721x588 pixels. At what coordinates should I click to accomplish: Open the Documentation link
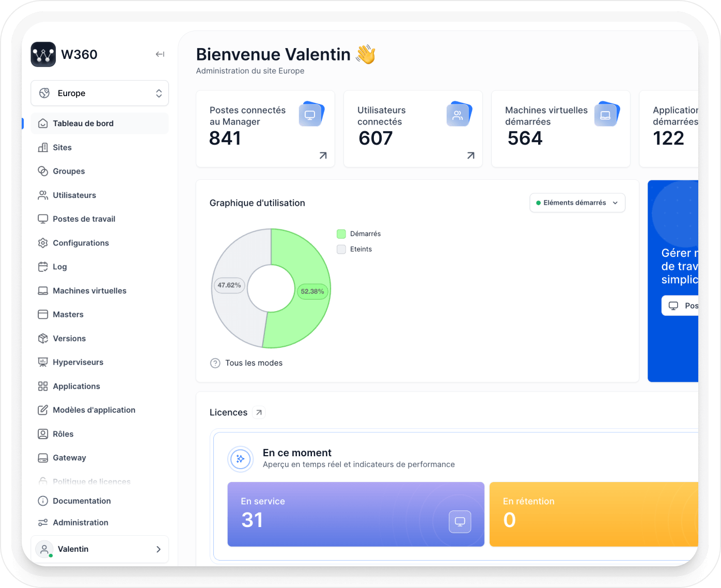[x=82, y=501]
